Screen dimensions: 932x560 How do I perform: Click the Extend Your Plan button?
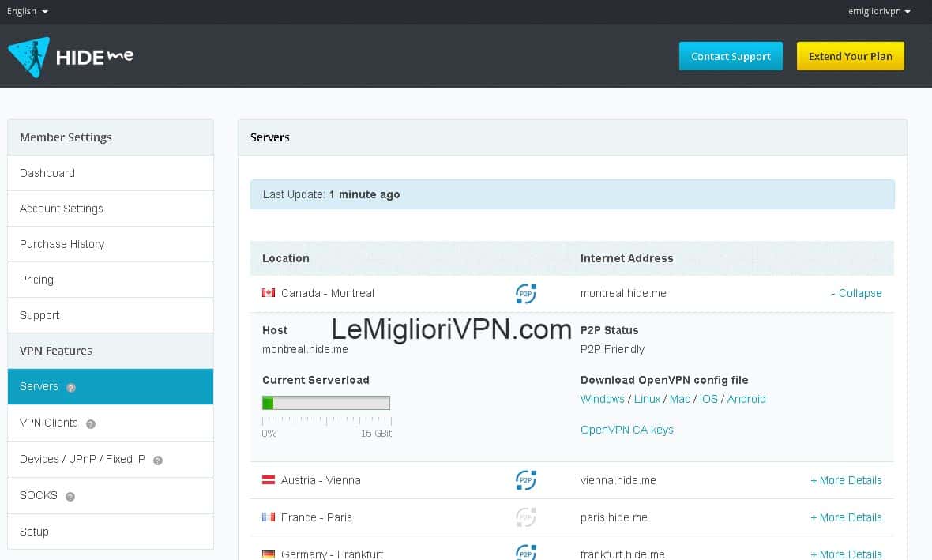850,56
